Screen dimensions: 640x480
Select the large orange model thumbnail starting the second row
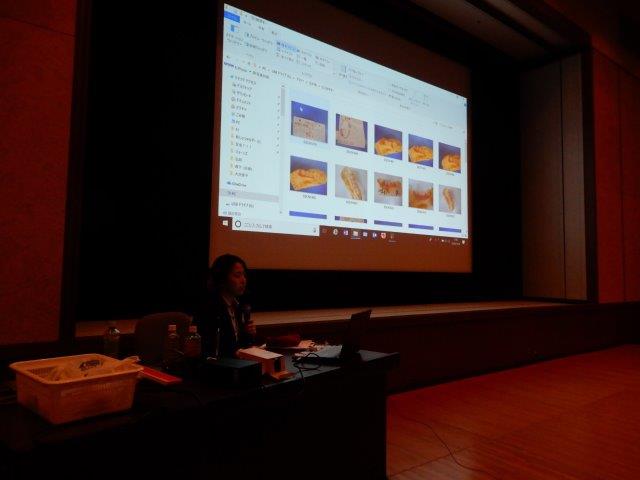[309, 176]
